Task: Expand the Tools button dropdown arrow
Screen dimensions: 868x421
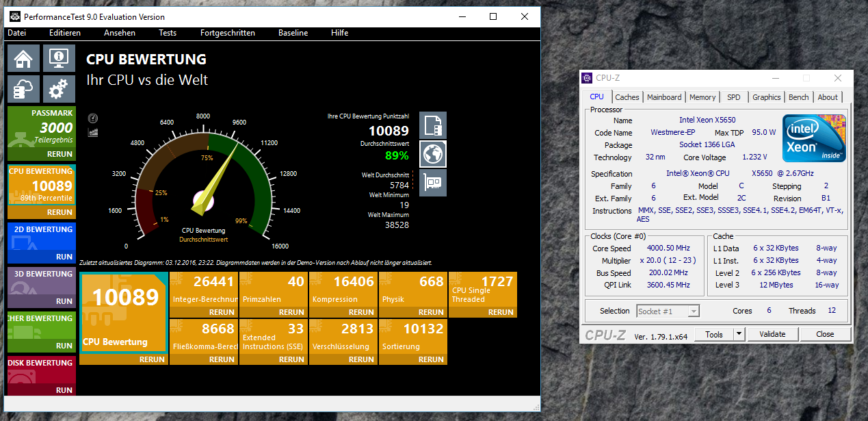Action: tap(739, 334)
